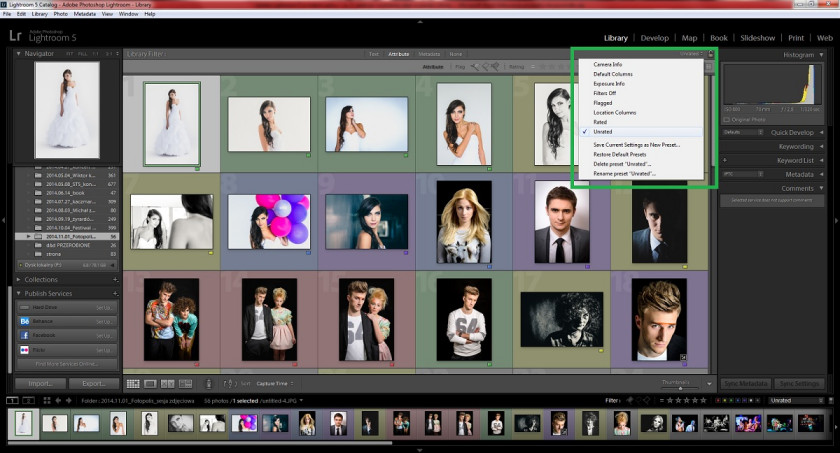The image size is (840, 453).
Task: Hide left panel with edge arrow
Action: (3, 220)
